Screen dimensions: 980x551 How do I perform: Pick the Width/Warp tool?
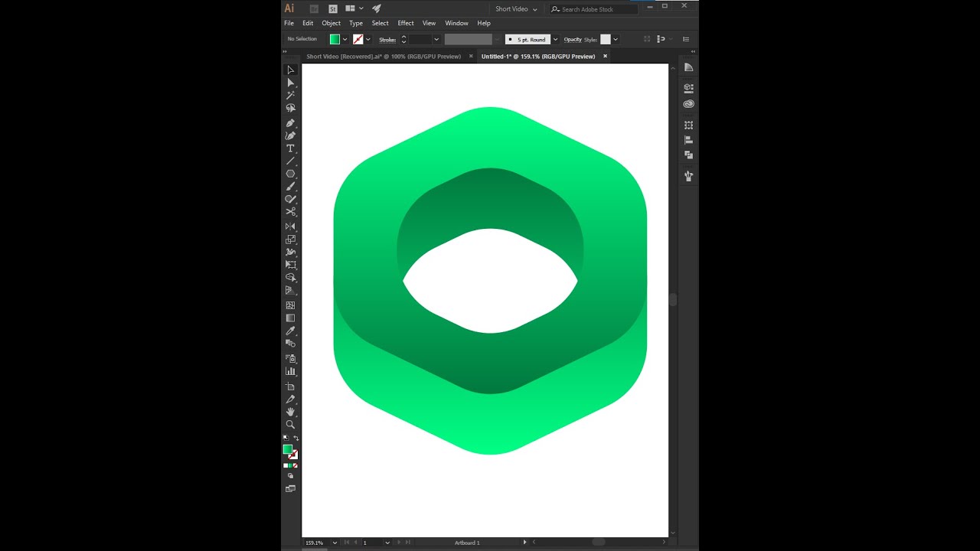[290, 252]
